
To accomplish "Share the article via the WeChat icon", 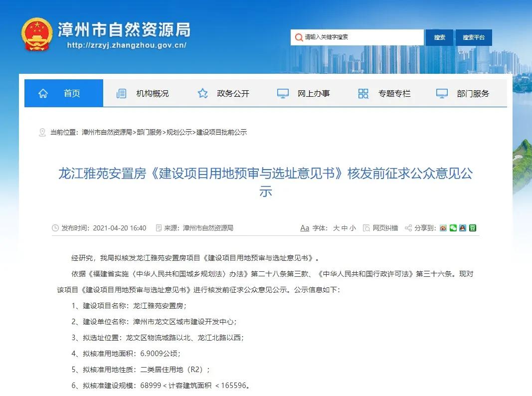I will [453, 228].
